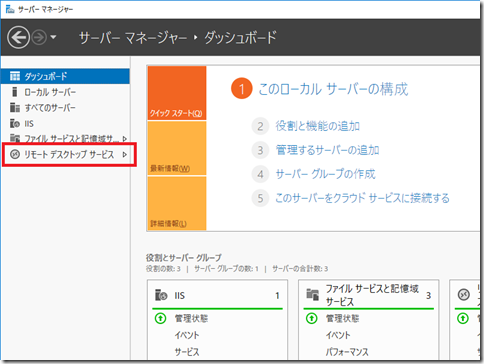The height and width of the screenshot is (364, 484).
Task: Click file services 管理状態 green arrow icon
Action: point(312,318)
